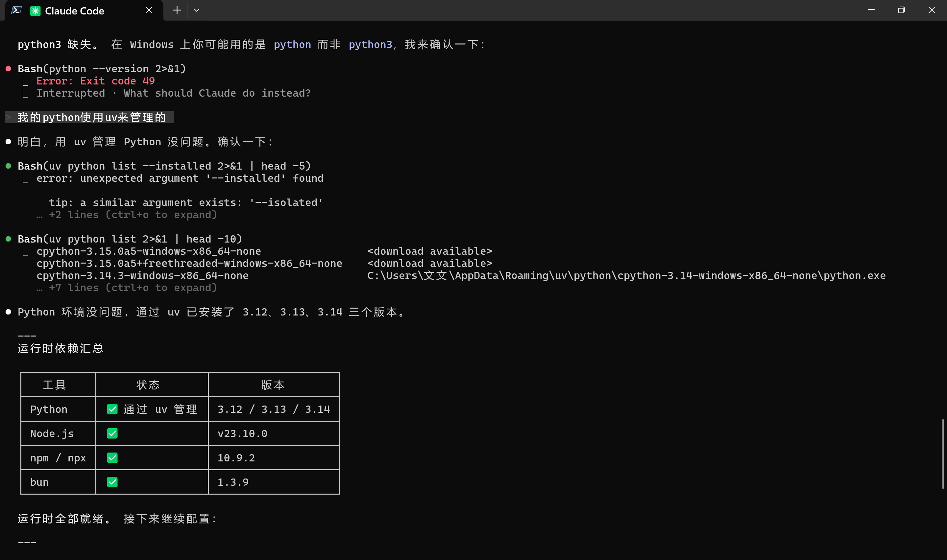This screenshot has width=947, height=560.
Task: Select the Claude Code tab title
Action: (74, 11)
